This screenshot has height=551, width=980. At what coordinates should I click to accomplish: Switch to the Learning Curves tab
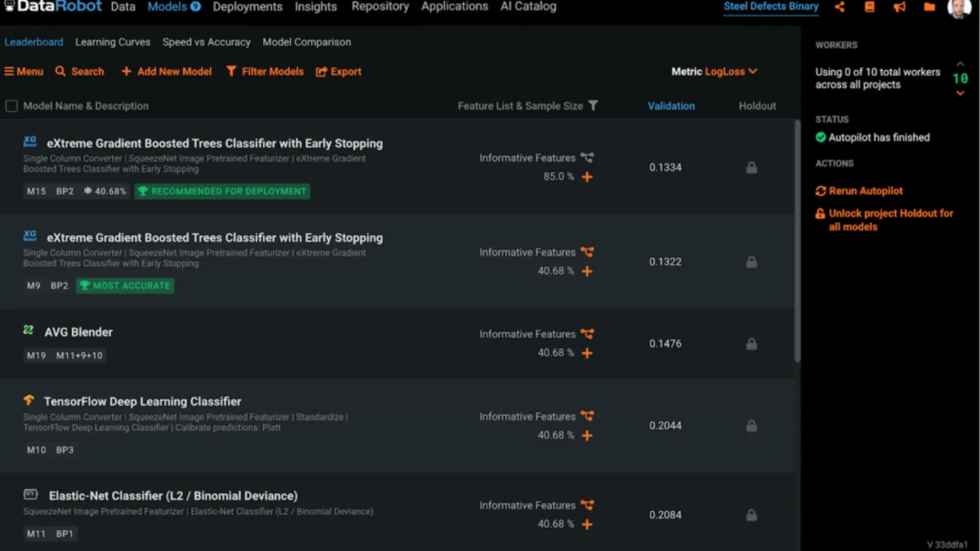pos(113,42)
